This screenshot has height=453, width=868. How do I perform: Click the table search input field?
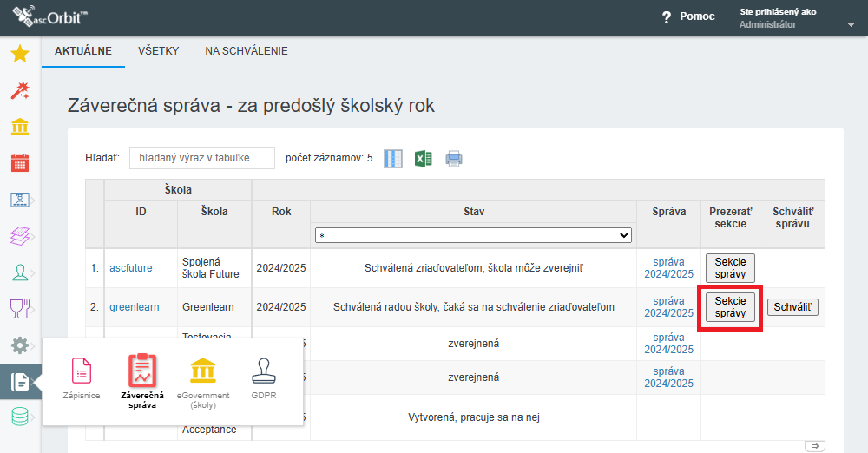pos(202,158)
